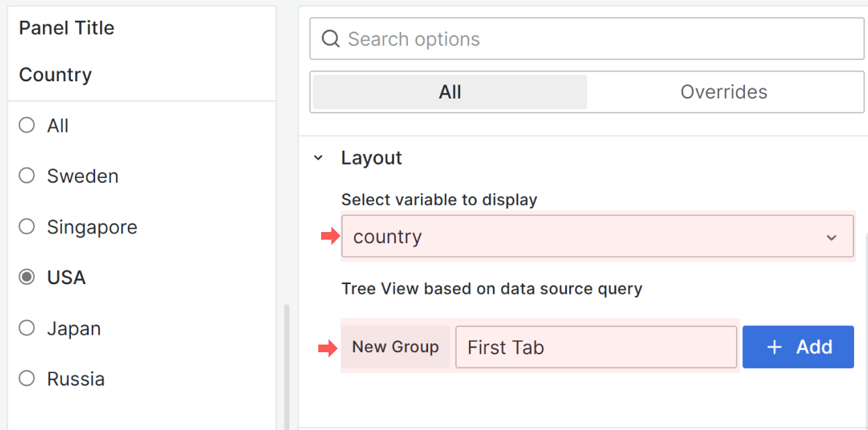Click the search magnifier icon
868x430 pixels.
330,39
